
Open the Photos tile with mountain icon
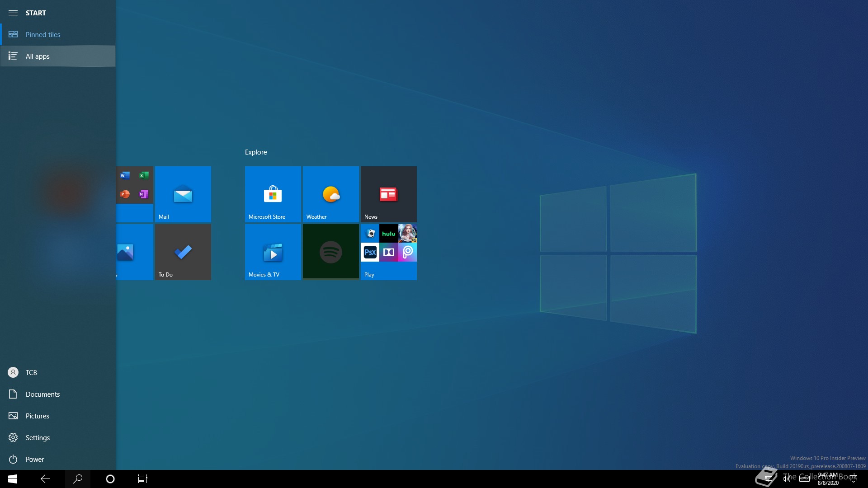tap(135, 252)
